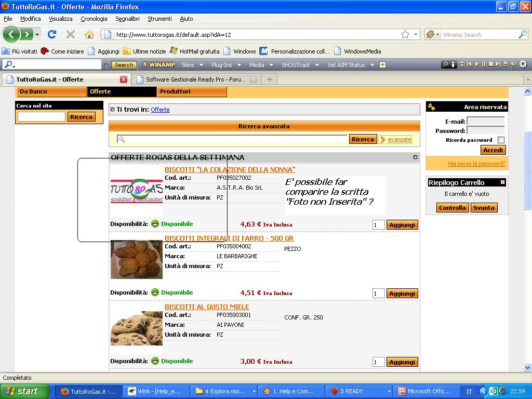This screenshot has width=532, height=399.
Task: Click into the E-mail login field
Action: pyautogui.click(x=486, y=121)
